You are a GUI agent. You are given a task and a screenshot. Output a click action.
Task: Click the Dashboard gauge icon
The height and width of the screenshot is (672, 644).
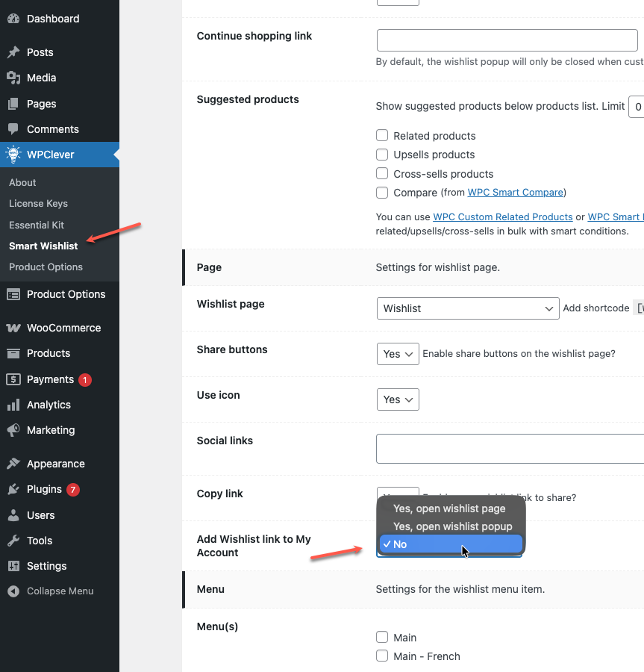point(13,19)
